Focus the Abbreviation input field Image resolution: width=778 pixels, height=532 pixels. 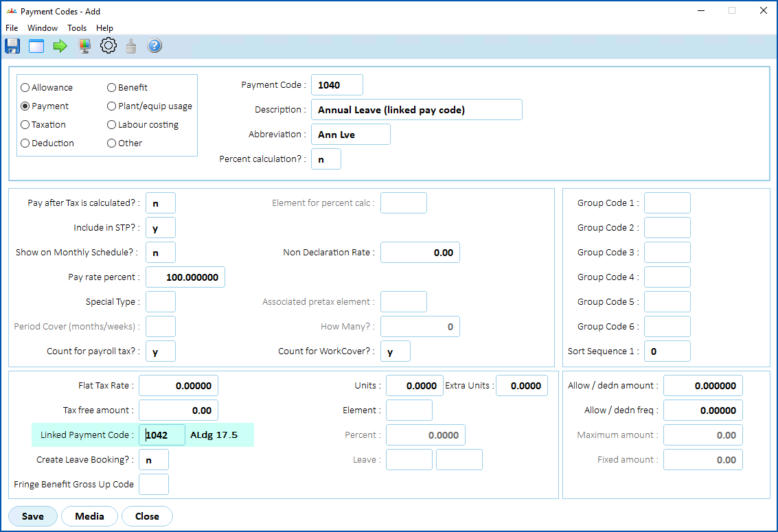pos(350,135)
